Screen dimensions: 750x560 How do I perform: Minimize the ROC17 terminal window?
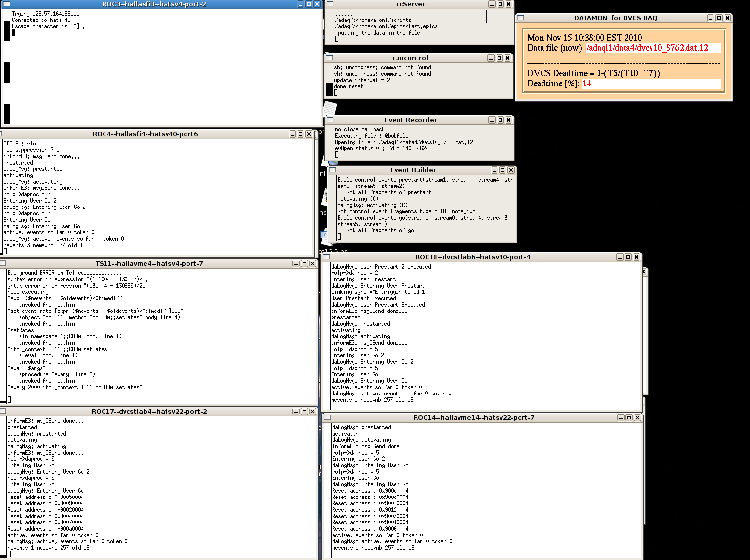click(x=296, y=411)
